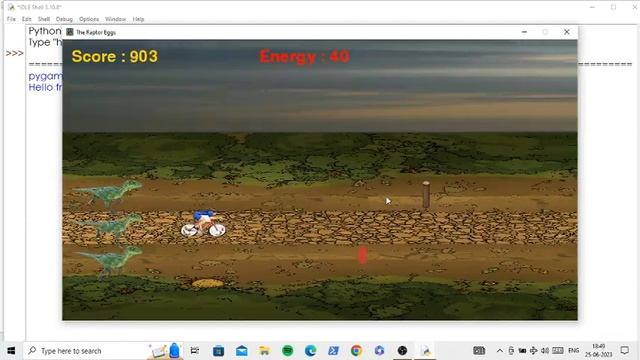Screen dimensions: 640x360
Task: Click the red egg item on the track
Action: (x=362, y=255)
